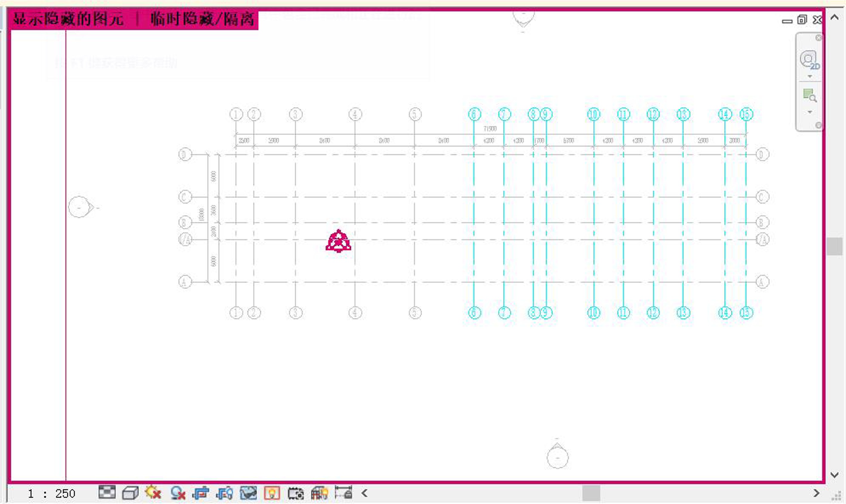Viewport: 846px width, 504px height.
Task: Click the horizontal scrollbar thumb
Action: click(591, 493)
